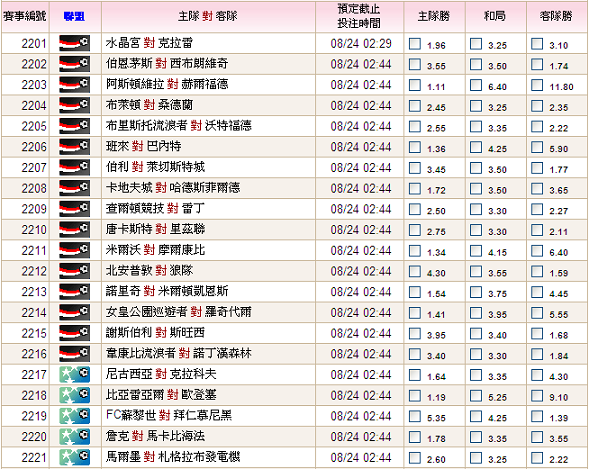
Task: Check home win 1.96 for match 2201
Action: tap(415, 44)
